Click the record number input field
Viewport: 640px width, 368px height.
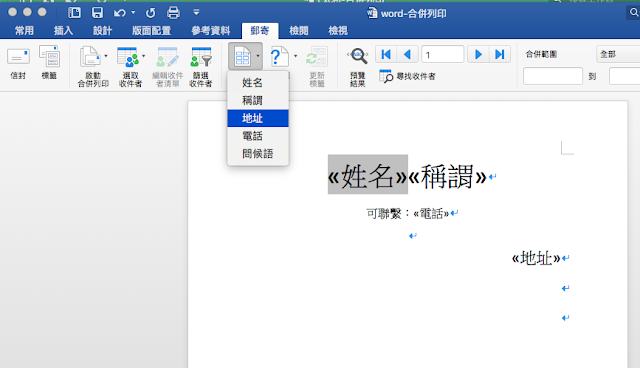(x=442, y=54)
